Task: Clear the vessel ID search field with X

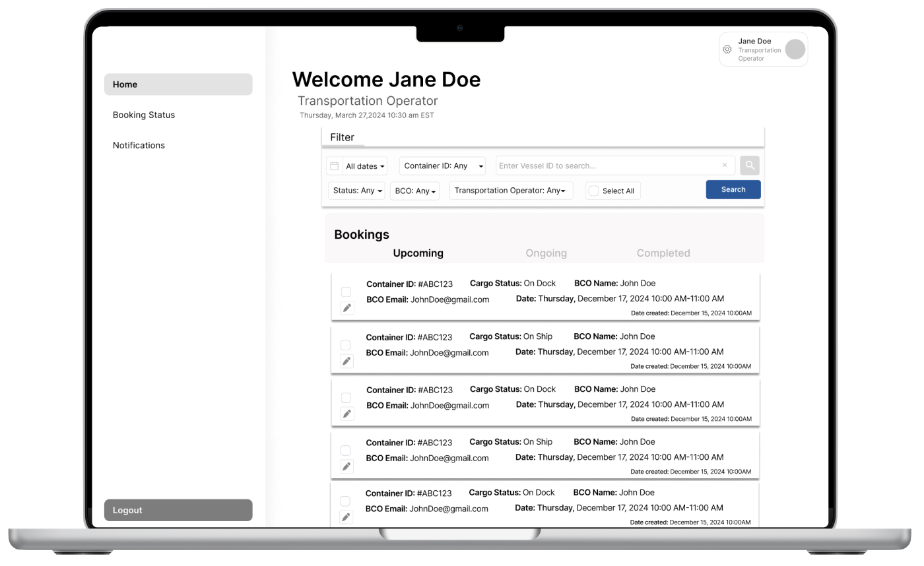Action: tap(725, 166)
